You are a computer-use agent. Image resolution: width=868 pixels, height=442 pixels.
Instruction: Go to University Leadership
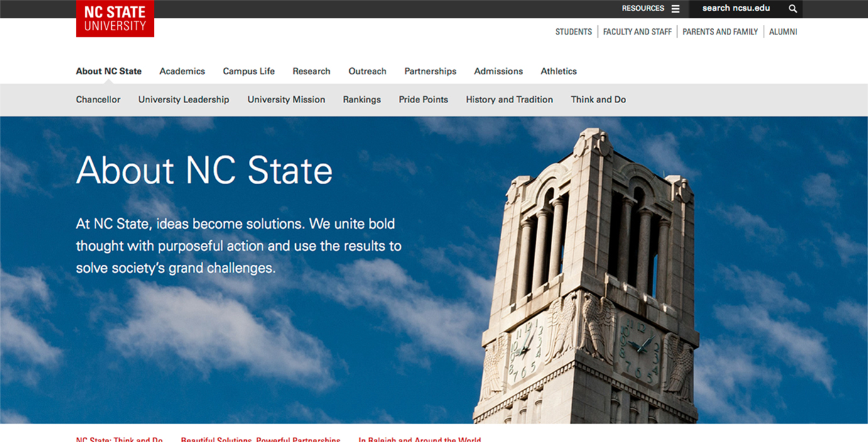click(x=183, y=99)
